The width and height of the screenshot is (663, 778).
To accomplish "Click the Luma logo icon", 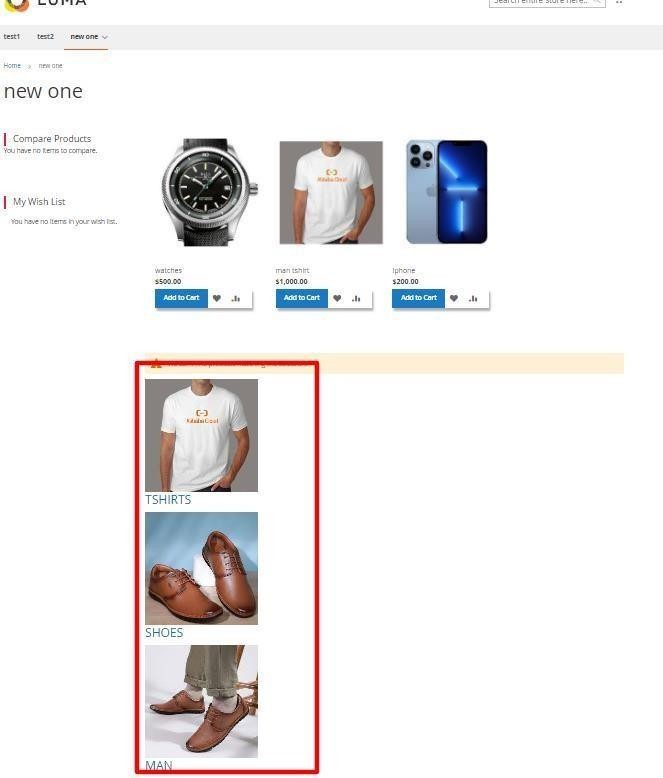I will tap(17, 4).
